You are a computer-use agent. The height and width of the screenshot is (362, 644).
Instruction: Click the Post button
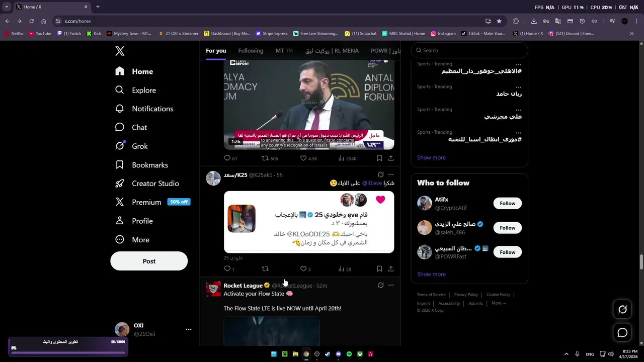coord(149,261)
